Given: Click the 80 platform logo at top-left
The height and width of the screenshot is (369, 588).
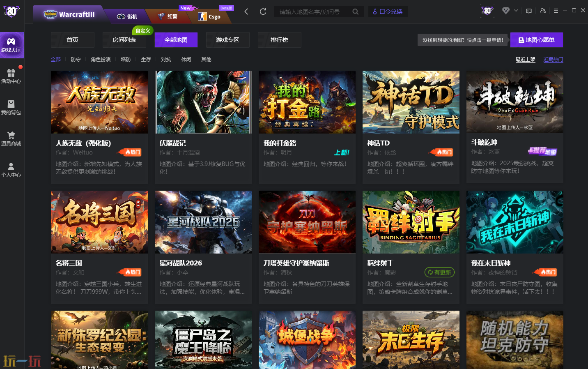Looking at the screenshot, I should pos(11,12).
